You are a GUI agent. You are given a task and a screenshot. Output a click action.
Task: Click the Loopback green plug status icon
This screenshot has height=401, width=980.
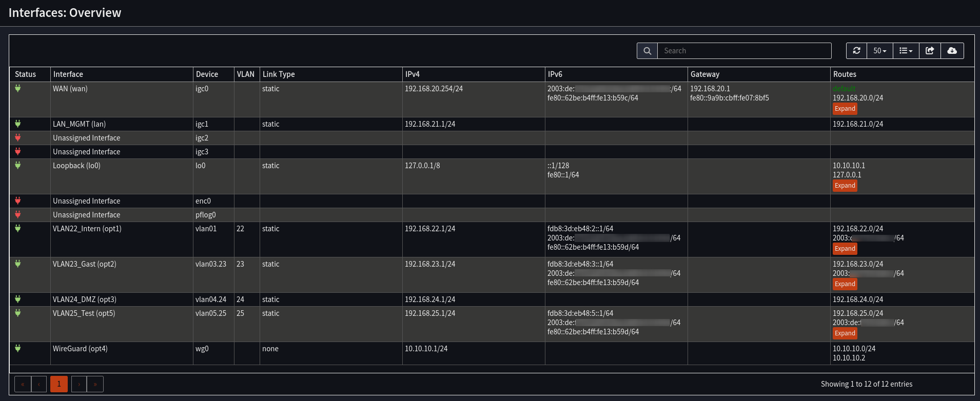18,165
